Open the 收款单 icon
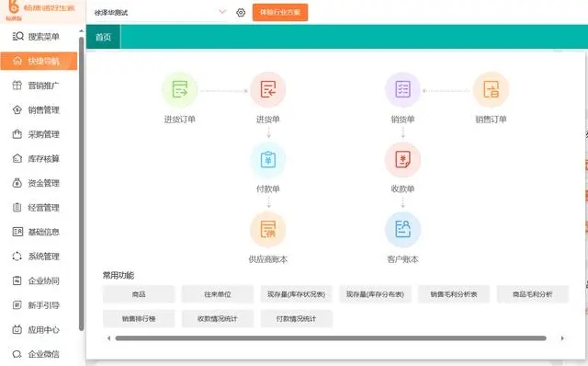Viewport: 588px width, 366px height. click(x=402, y=160)
